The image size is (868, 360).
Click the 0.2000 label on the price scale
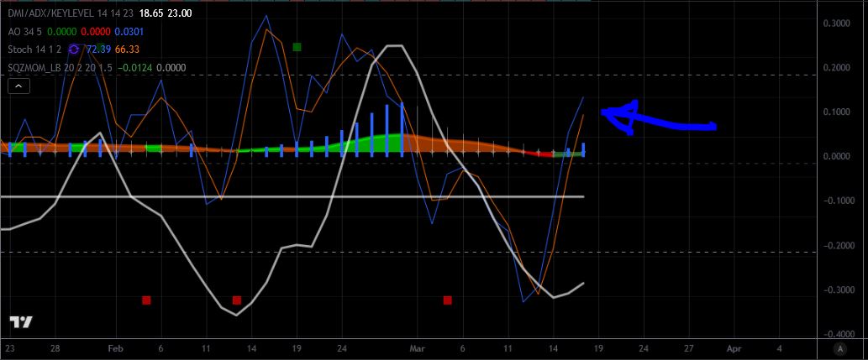[x=836, y=67]
